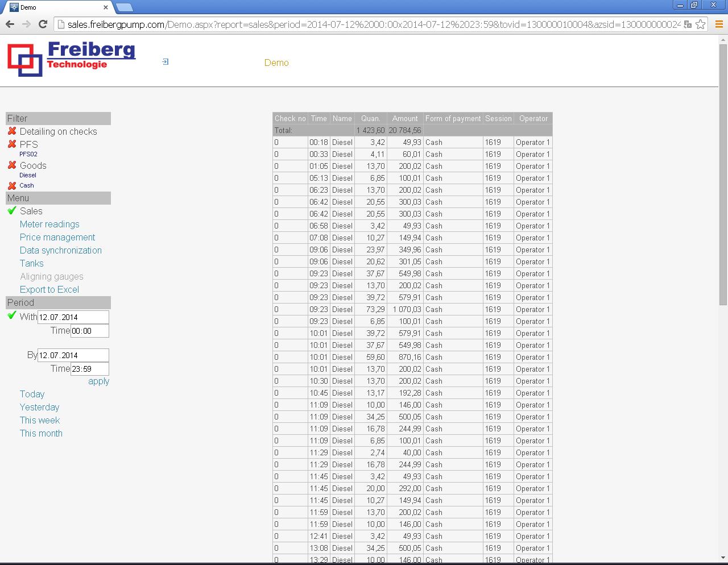Click the login/exit icon in the header
The width and height of the screenshot is (728, 565).
pyautogui.click(x=165, y=61)
